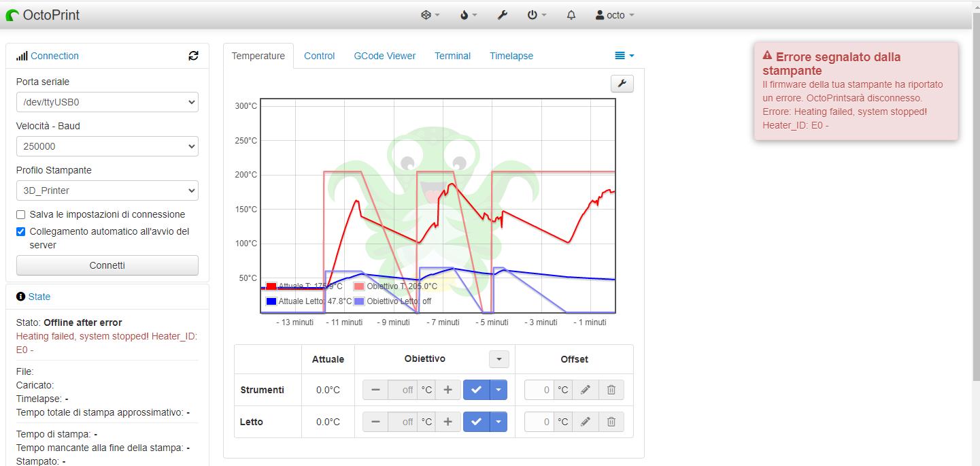This screenshot has width=980, height=466.
Task: Open the cube plugin menu in navbar
Action: [430, 15]
